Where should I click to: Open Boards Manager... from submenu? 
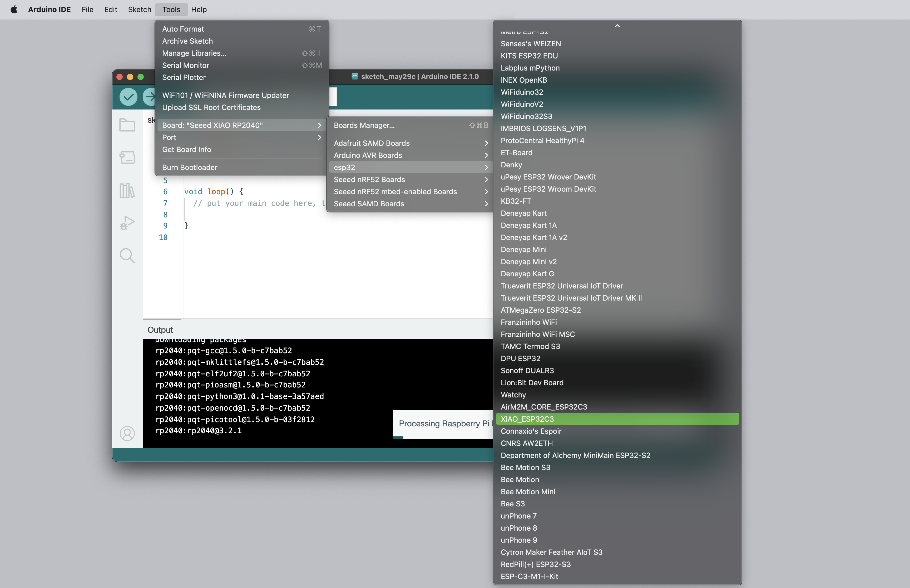coord(411,125)
